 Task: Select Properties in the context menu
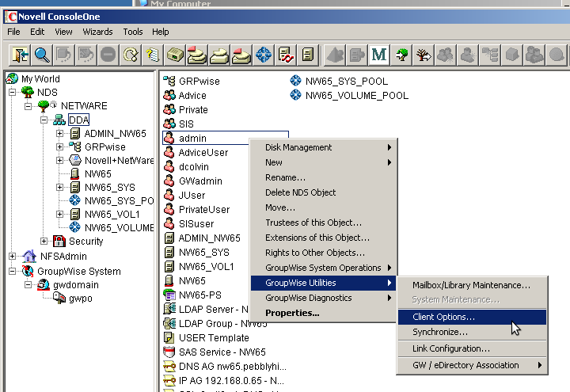click(x=292, y=313)
